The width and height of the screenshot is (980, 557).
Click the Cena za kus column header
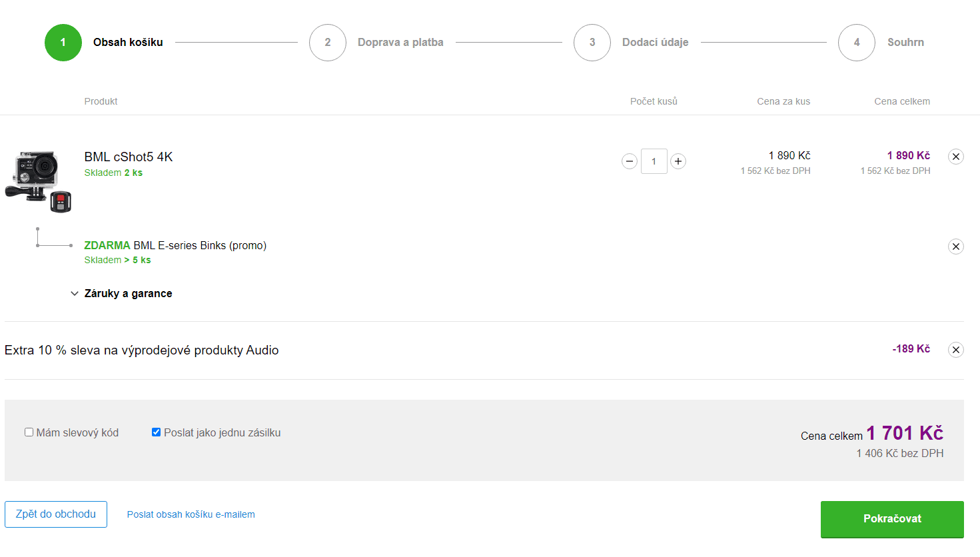pyautogui.click(x=783, y=101)
